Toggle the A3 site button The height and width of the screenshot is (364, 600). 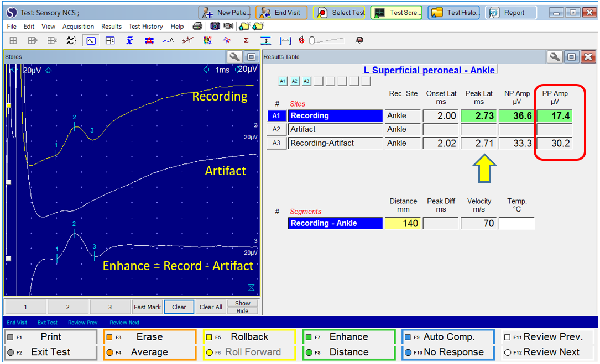pos(306,81)
